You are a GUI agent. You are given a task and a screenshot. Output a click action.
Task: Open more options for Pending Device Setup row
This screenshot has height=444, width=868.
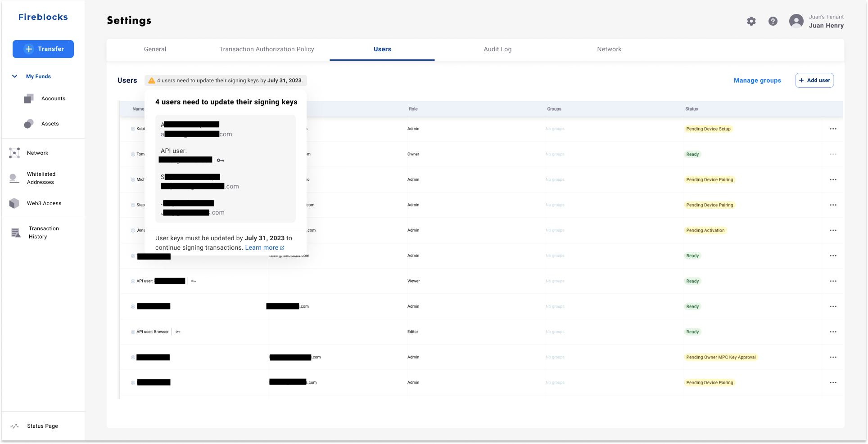click(833, 129)
